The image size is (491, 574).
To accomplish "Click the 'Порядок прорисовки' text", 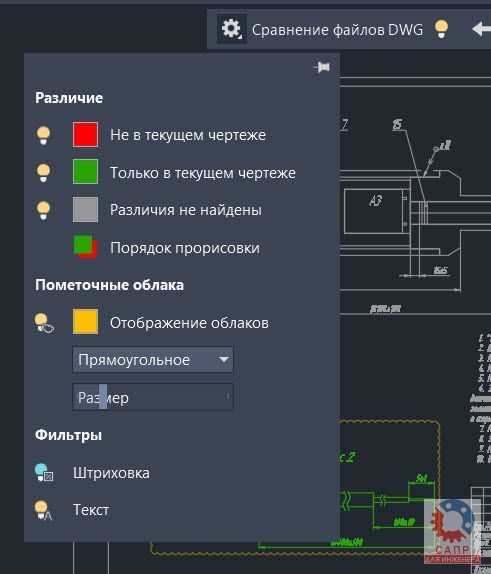I will coord(185,248).
